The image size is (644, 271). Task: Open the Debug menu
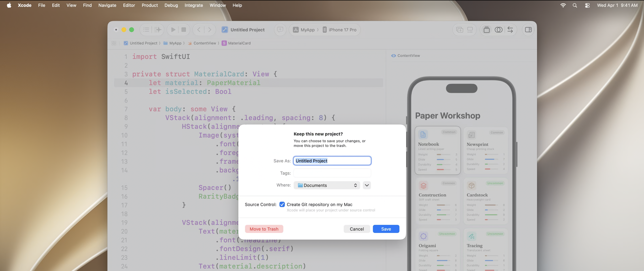(x=171, y=5)
